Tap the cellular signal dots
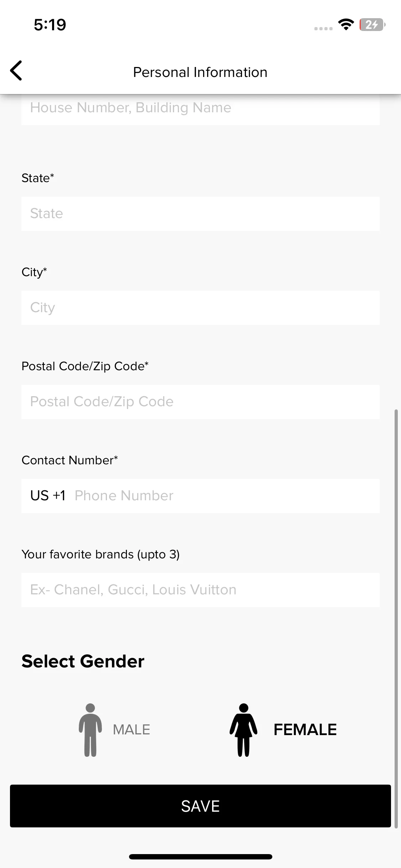Screen dimensions: 401x868 coord(323,29)
